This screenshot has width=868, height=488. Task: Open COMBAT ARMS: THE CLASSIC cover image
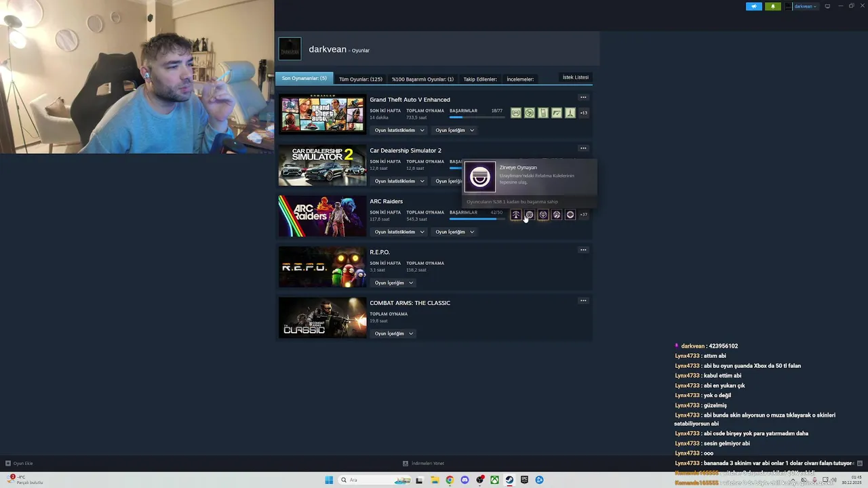tap(322, 318)
